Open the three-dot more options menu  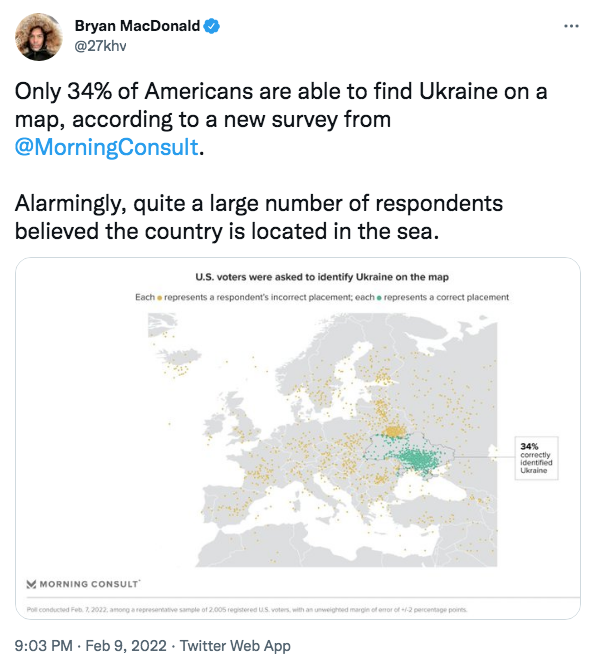click(571, 26)
